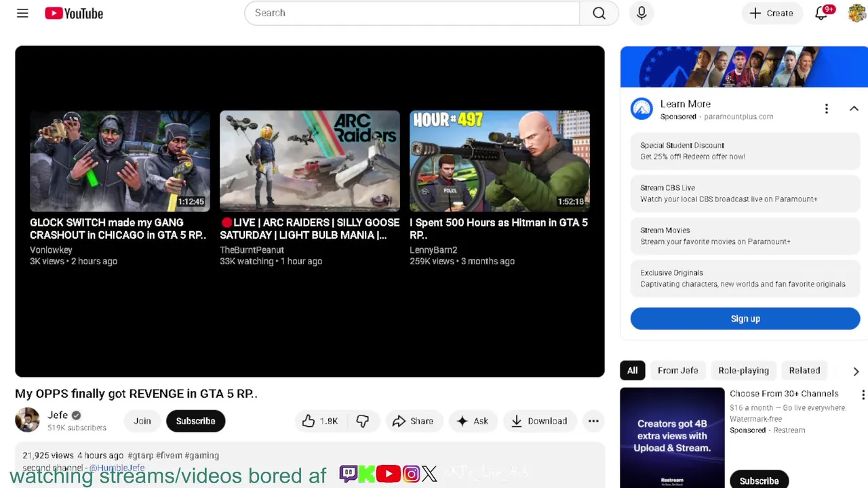This screenshot has width=868, height=488.
Task: Click the #fivem hashtag
Action: [x=169, y=455]
